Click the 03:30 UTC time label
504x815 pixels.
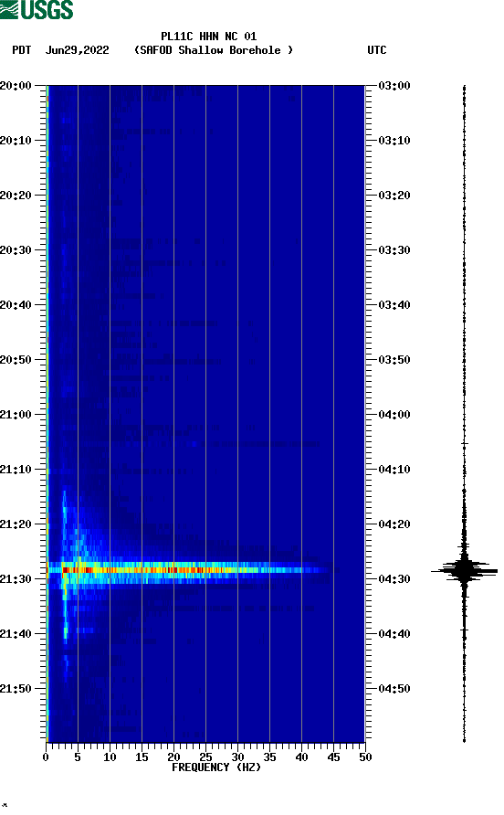pyautogui.click(x=394, y=250)
